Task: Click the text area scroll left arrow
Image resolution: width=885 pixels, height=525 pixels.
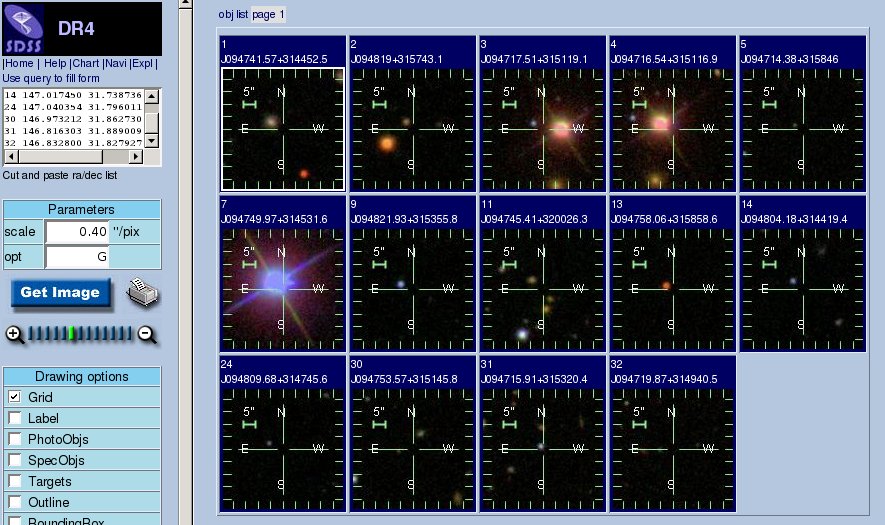Action: pos(11,156)
